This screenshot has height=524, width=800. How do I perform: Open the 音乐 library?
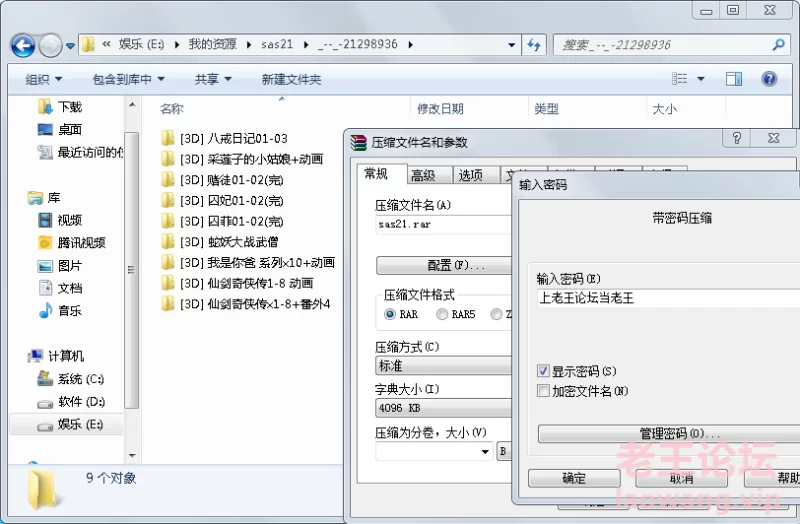[x=60, y=311]
